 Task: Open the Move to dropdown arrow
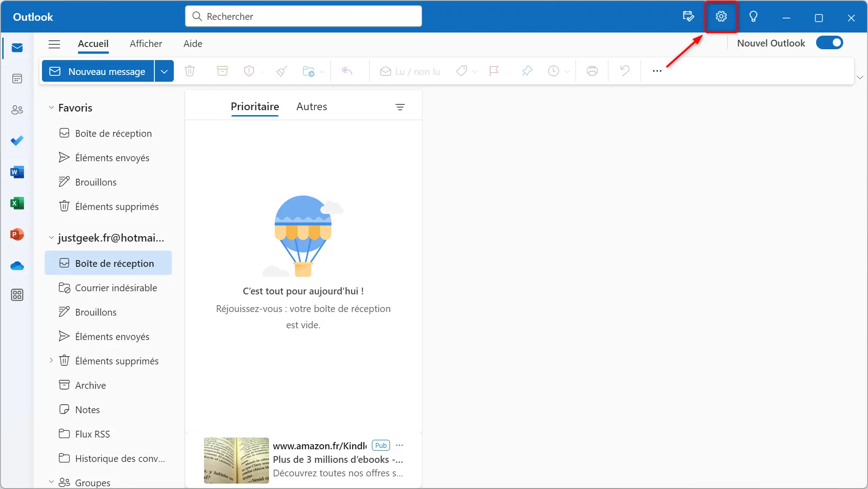(x=322, y=71)
